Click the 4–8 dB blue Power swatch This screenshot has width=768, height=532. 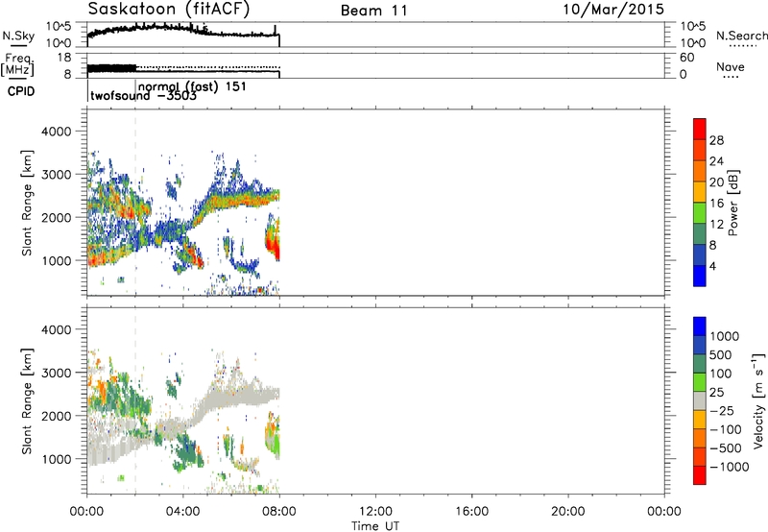point(700,255)
